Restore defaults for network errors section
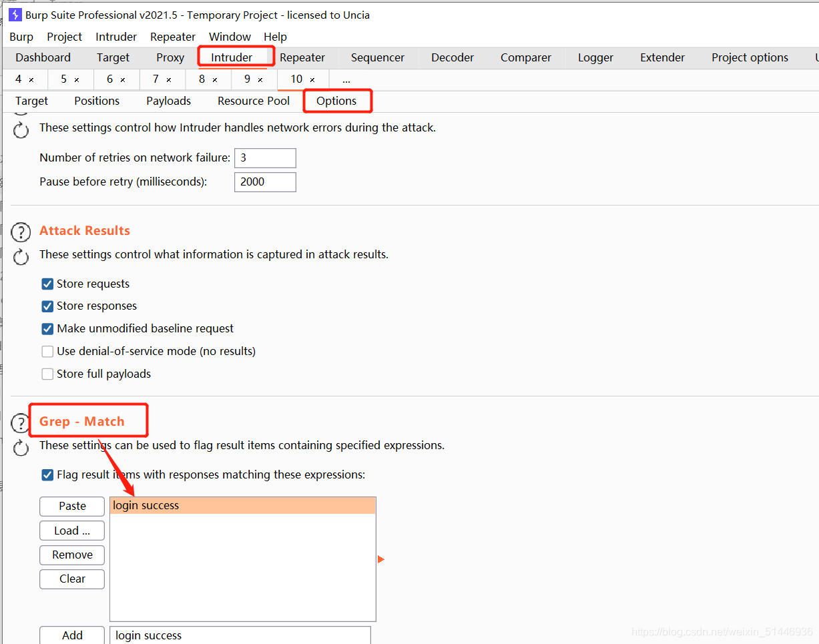 point(21,129)
